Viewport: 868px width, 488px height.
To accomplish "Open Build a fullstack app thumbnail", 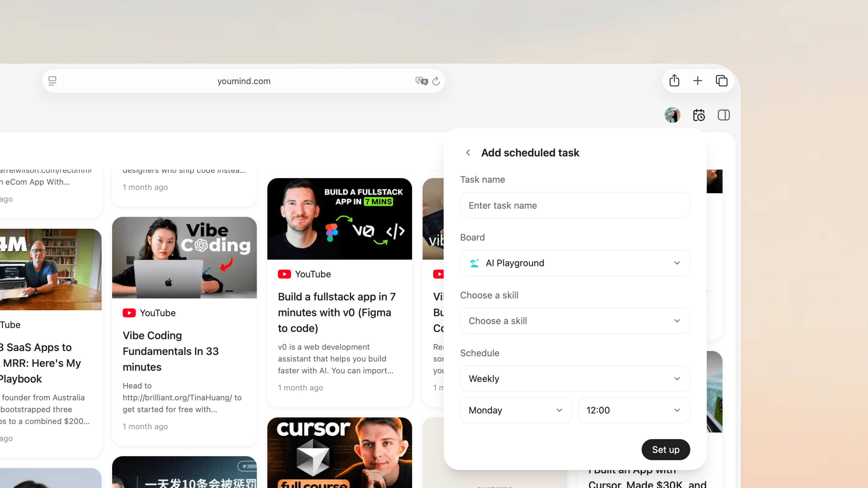I will 340,219.
